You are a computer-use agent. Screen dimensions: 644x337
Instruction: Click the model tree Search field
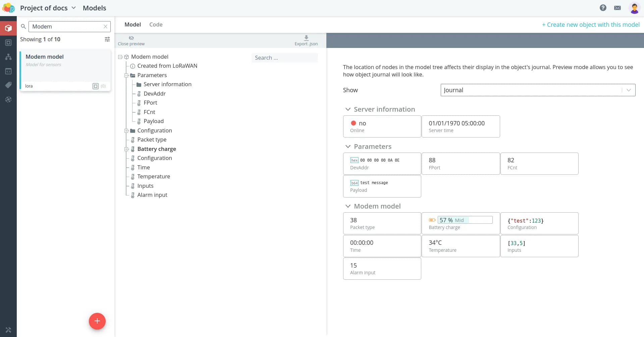(x=284, y=58)
